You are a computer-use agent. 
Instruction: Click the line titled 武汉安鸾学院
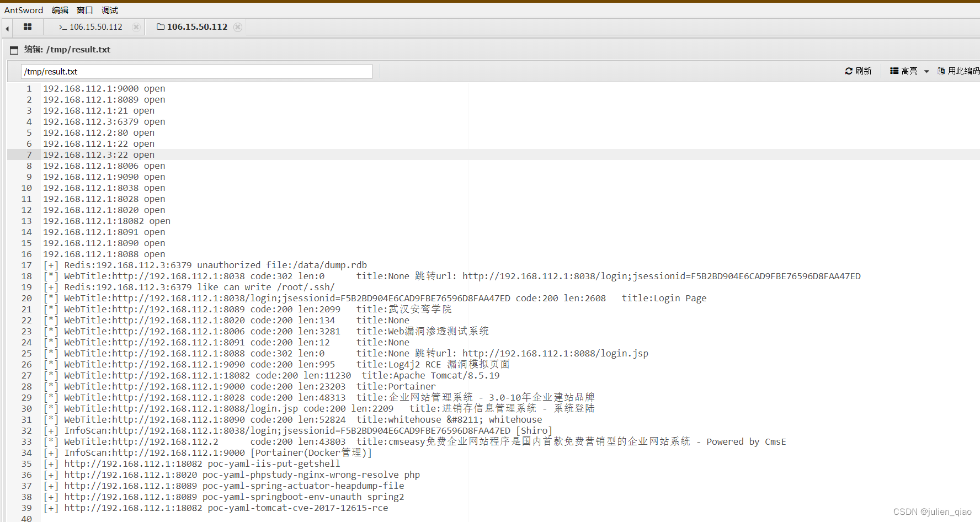pyautogui.click(x=248, y=309)
